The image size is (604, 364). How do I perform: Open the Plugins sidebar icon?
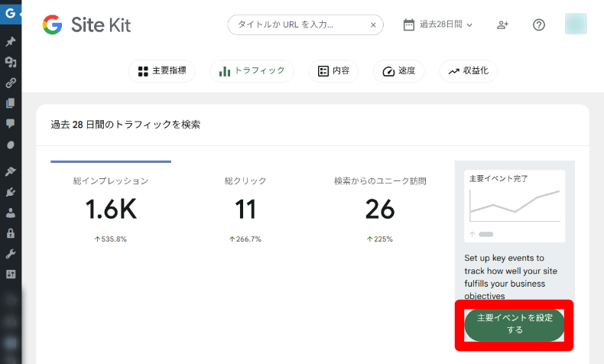coord(11,192)
